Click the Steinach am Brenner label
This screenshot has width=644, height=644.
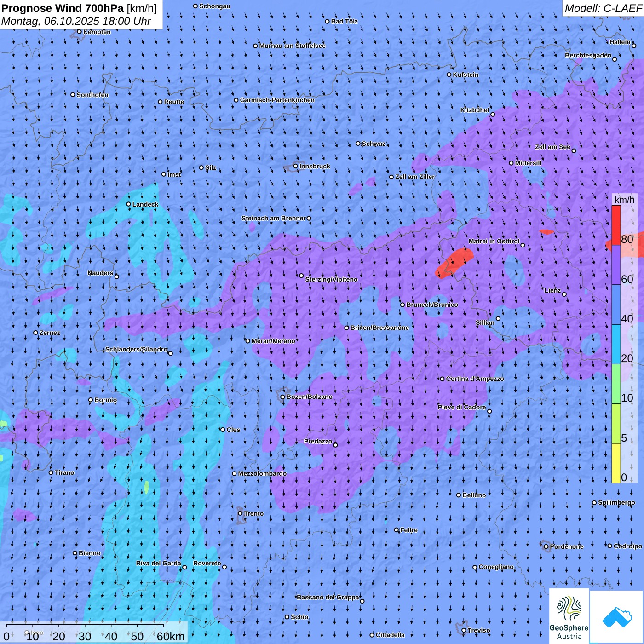273,218
